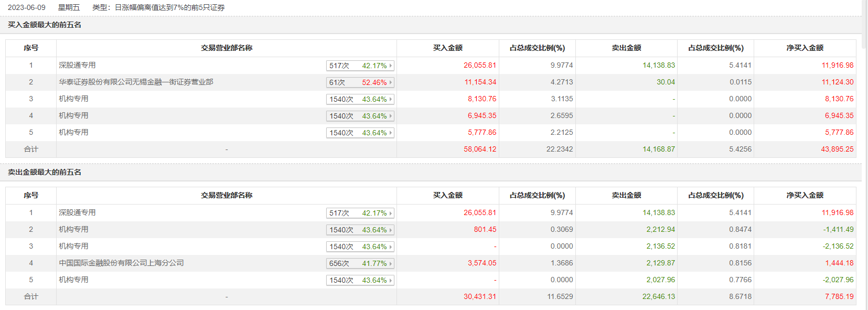Click the net buy value 11,124.30
The image size is (868, 310).
[x=838, y=82]
